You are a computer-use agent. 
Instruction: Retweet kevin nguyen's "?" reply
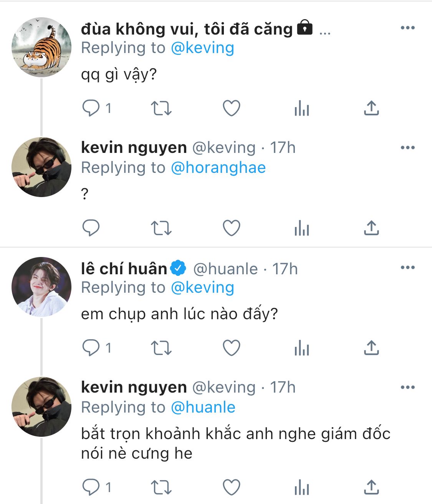tap(161, 228)
